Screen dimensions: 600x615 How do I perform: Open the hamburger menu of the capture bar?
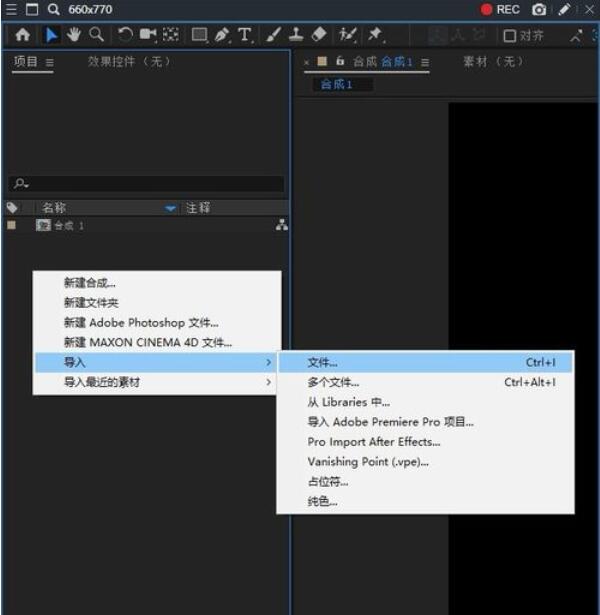point(11,9)
